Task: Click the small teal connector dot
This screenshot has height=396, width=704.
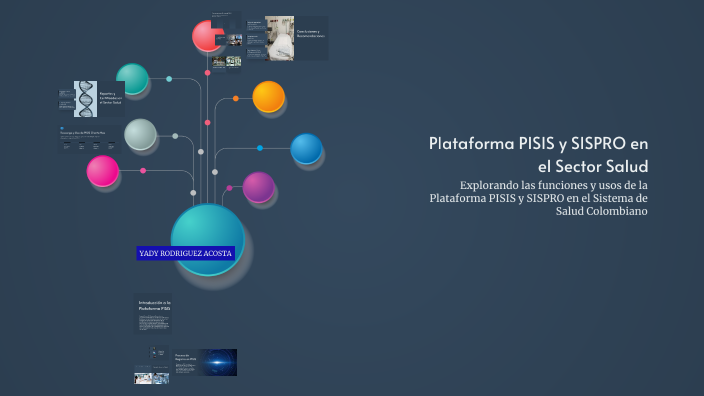Action: pyautogui.click(x=169, y=79)
